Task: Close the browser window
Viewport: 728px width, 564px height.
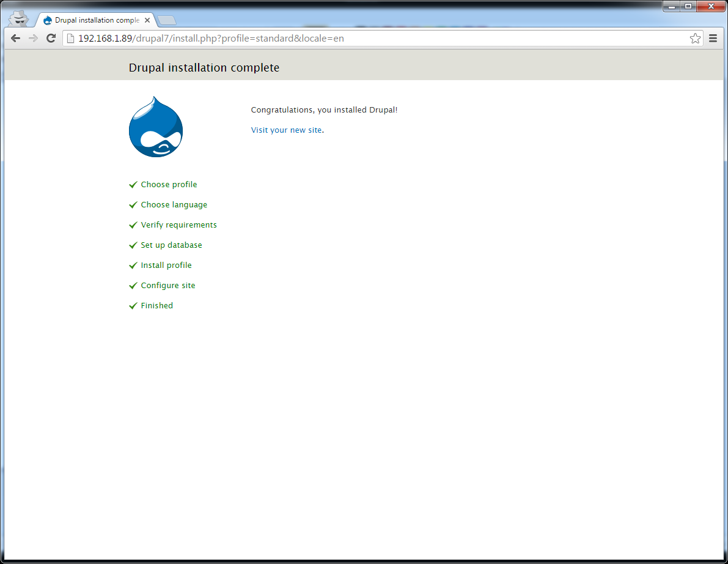Action: tap(711, 7)
